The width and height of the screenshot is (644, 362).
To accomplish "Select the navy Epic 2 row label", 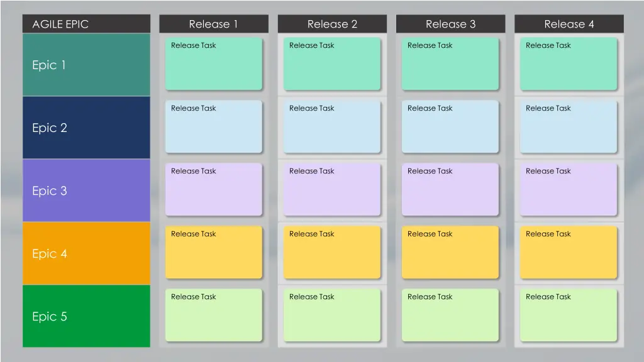I will 86,128.
